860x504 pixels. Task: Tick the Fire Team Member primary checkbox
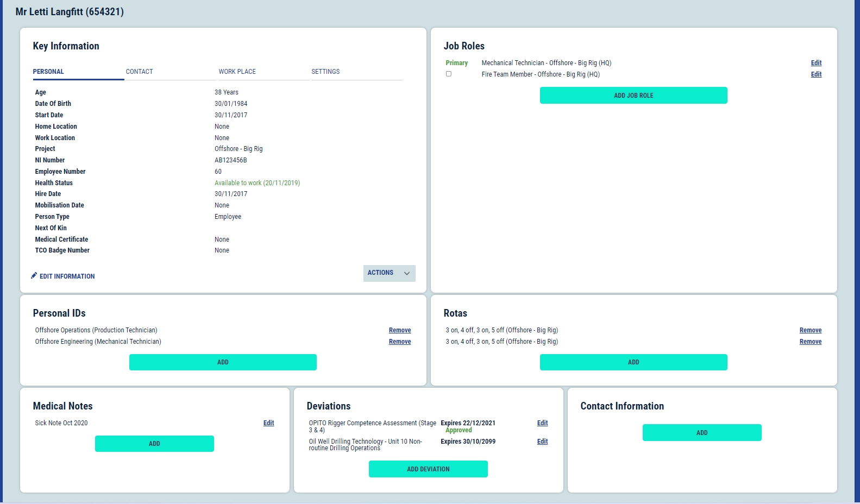pos(449,74)
